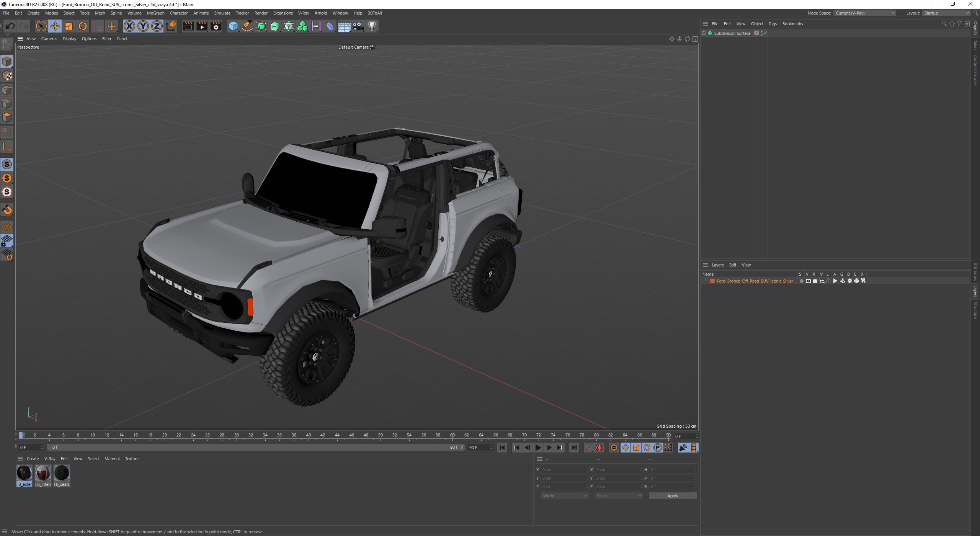Add a Camera object
Screen dimensions: 980x536
tap(358, 26)
